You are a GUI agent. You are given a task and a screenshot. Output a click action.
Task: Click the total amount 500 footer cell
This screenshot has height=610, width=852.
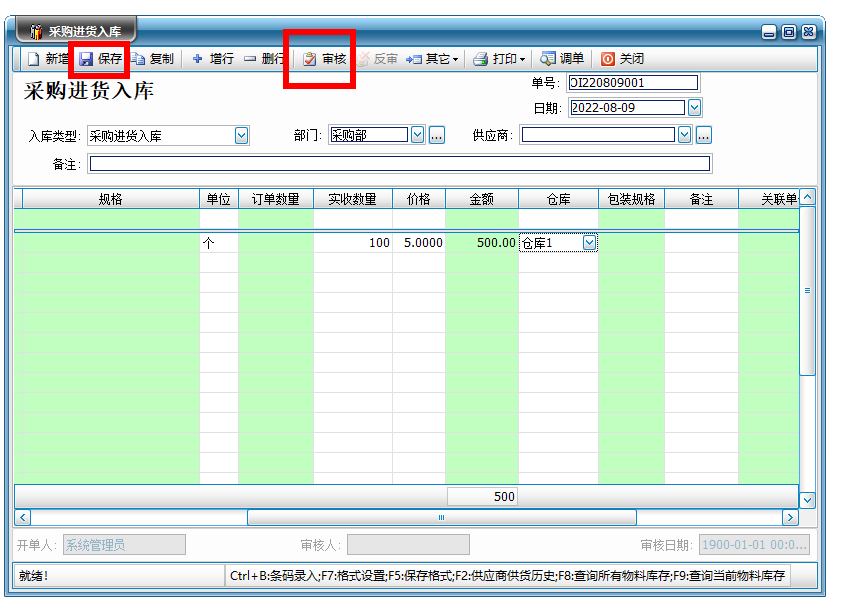pyautogui.click(x=482, y=496)
